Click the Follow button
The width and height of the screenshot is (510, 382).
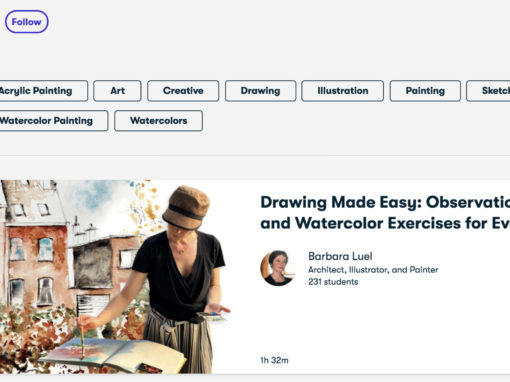coord(27,22)
